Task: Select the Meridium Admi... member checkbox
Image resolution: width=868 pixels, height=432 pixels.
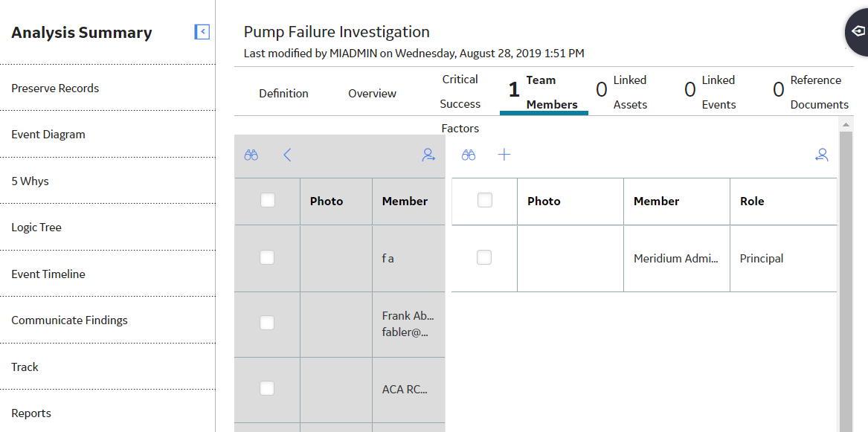Action: pyautogui.click(x=484, y=257)
